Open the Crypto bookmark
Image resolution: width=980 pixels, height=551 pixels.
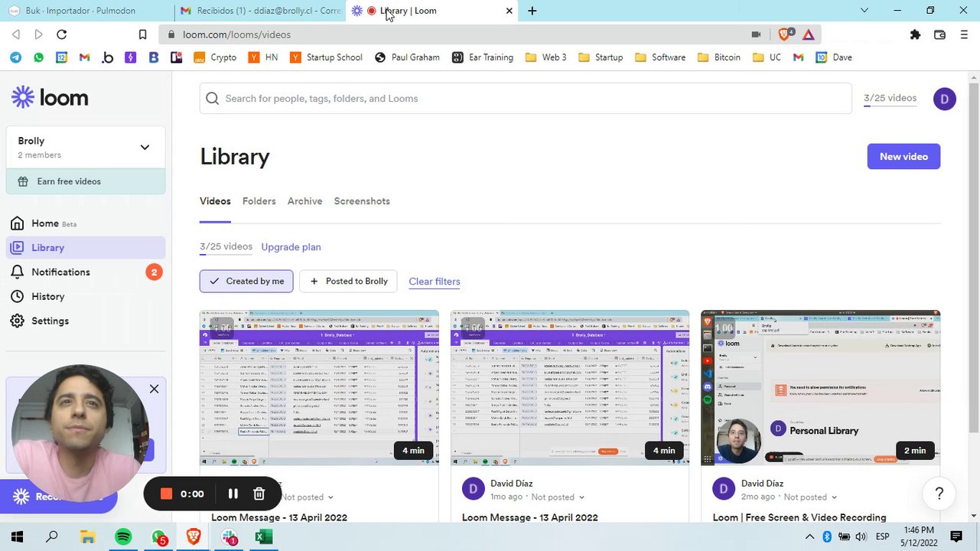click(x=215, y=57)
